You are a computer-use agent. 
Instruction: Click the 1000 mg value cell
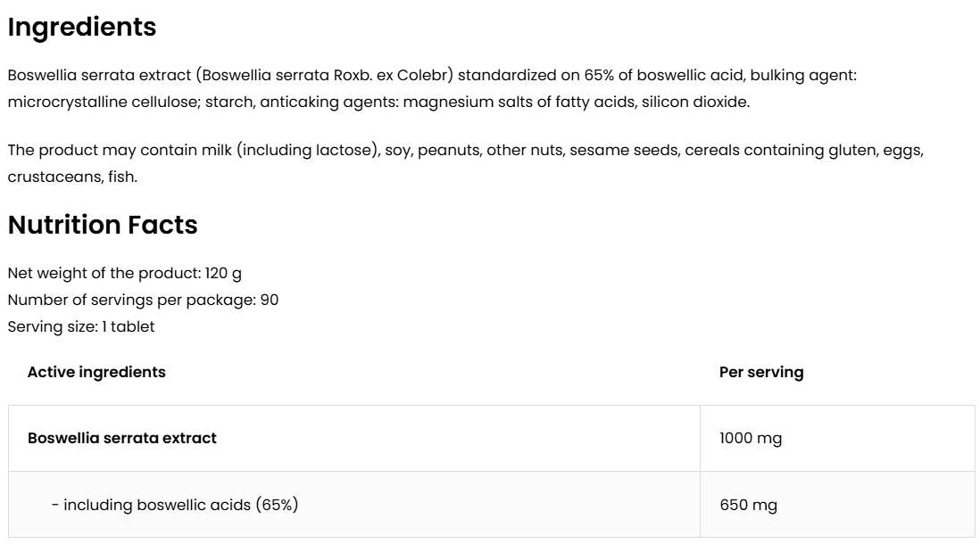751,438
